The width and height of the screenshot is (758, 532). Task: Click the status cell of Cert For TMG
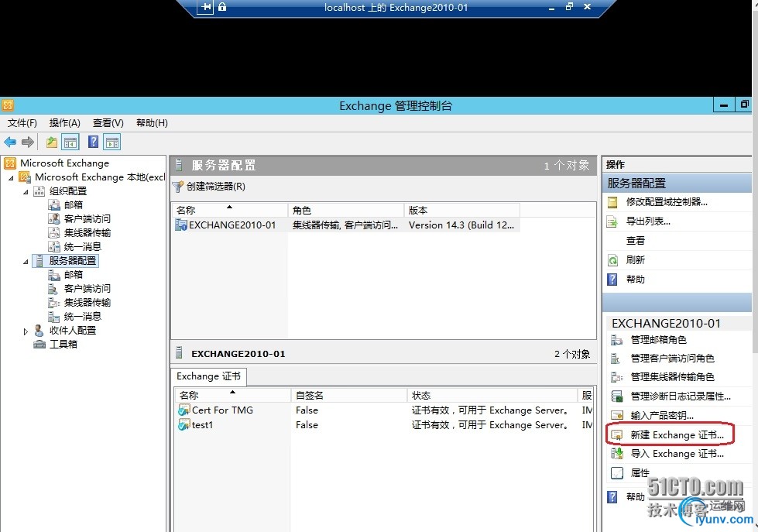[489, 410]
